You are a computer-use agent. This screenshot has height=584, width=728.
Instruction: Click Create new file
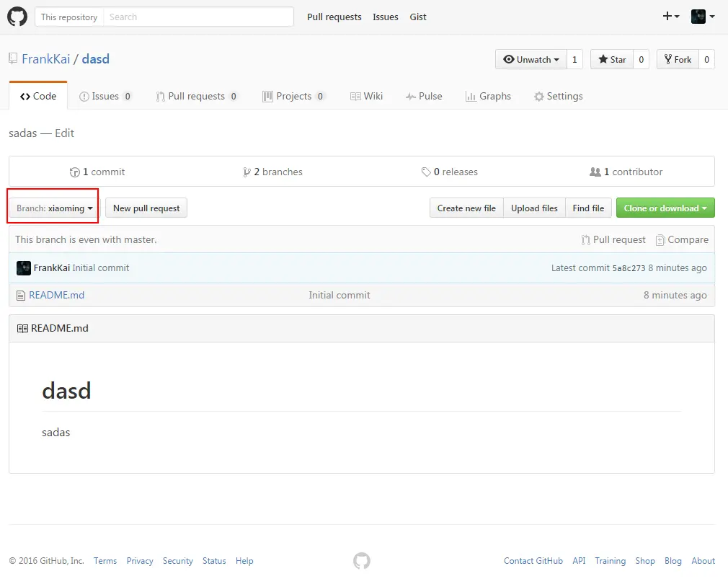pos(466,208)
